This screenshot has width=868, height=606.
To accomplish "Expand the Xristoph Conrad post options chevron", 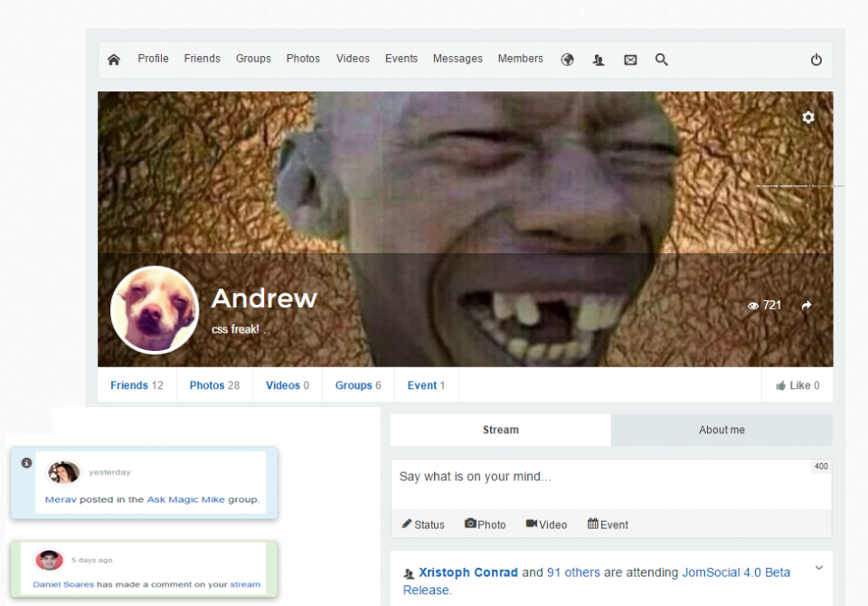I will pyautogui.click(x=819, y=568).
